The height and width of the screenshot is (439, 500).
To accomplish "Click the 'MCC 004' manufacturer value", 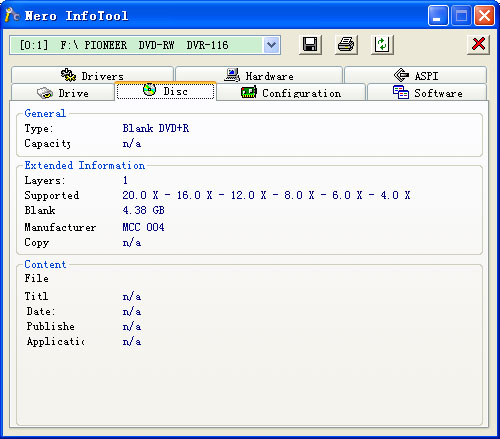I will [x=143, y=227].
